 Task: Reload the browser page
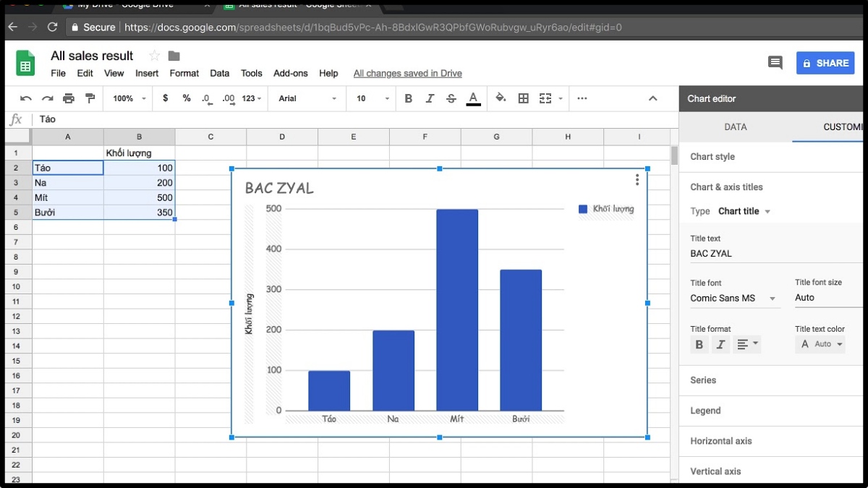pos(52,27)
